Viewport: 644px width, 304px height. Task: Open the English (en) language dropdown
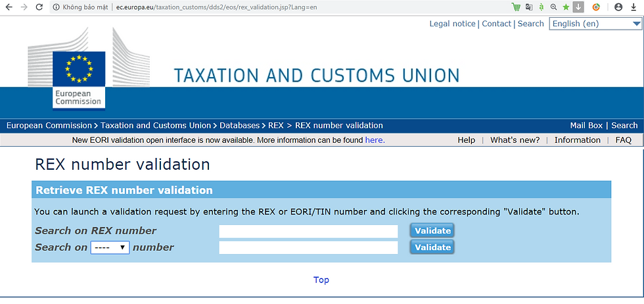595,24
